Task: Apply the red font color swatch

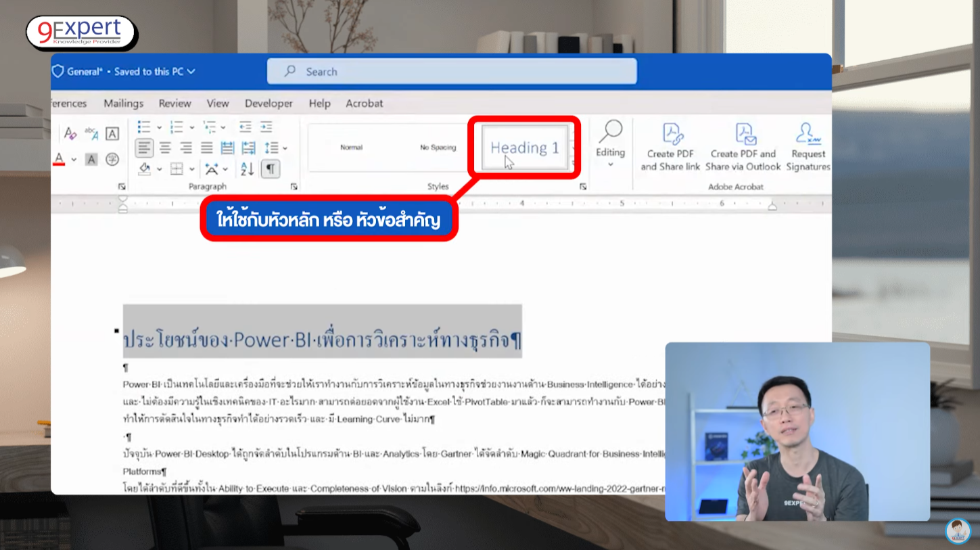Action: point(60,160)
